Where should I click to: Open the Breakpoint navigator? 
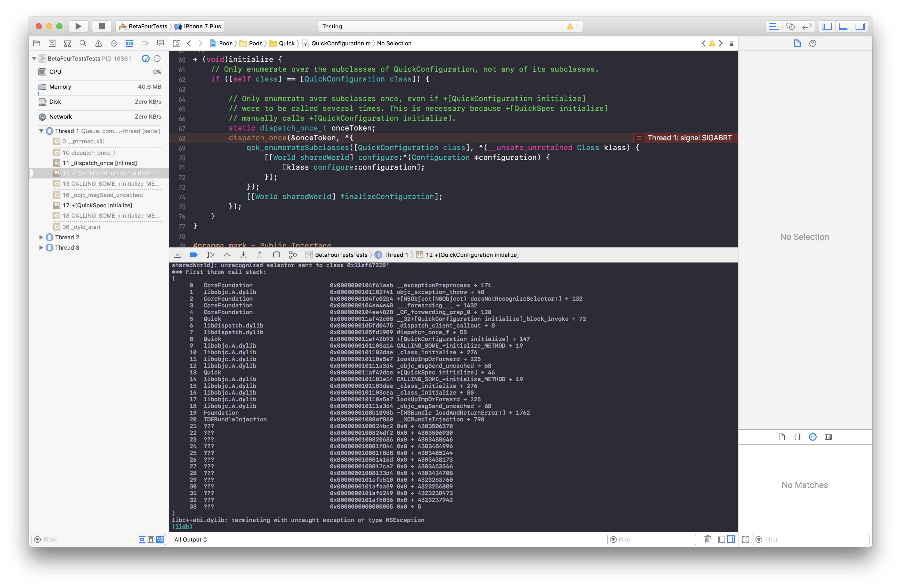tap(144, 43)
